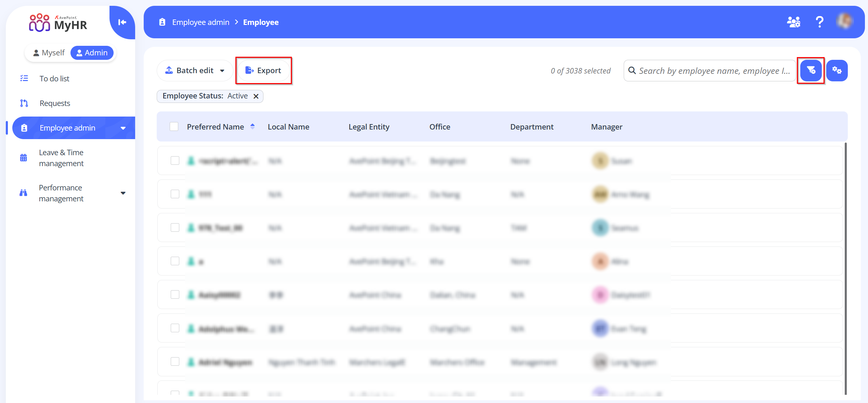
Task: Switch to the Admin view
Action: click(x=92, y=53)
